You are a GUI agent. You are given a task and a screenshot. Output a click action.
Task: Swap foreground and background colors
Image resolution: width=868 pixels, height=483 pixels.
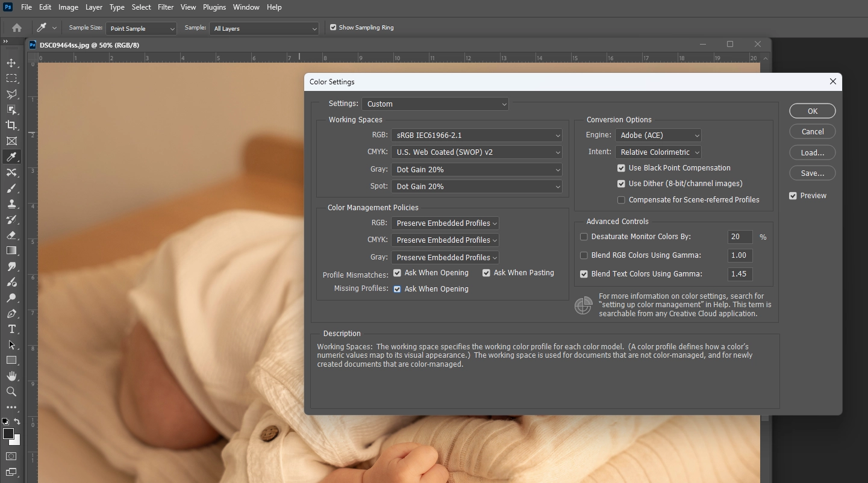pyautogui.click(x=17, y=422)
